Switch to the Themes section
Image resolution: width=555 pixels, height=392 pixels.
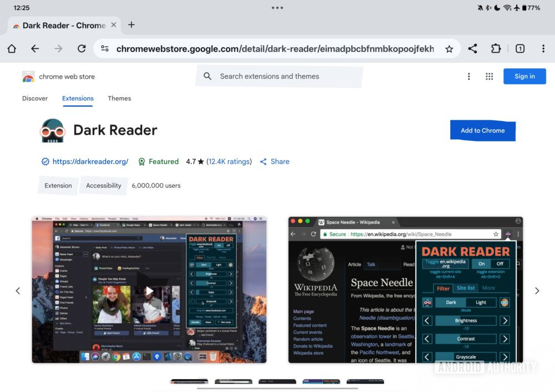[119, 98]
